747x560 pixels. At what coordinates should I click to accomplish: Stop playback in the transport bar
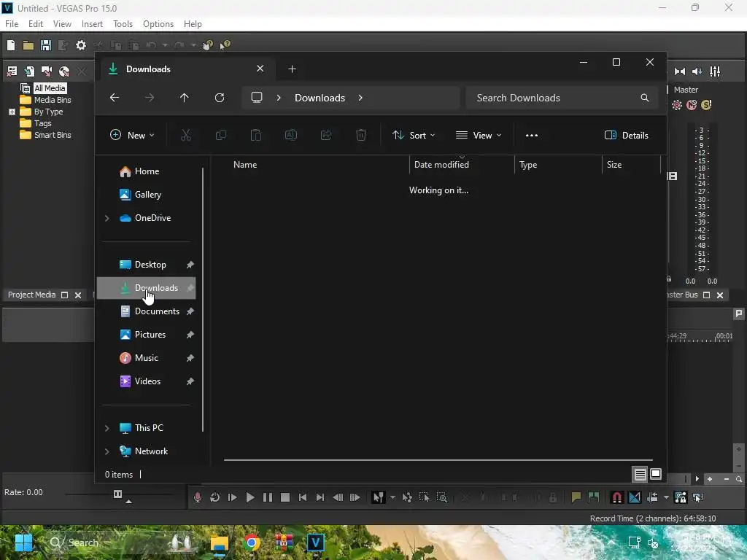coord(285,497)
